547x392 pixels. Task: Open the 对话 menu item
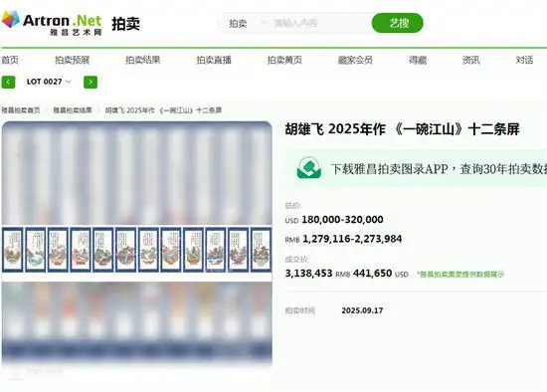click(x=524, y=60)
